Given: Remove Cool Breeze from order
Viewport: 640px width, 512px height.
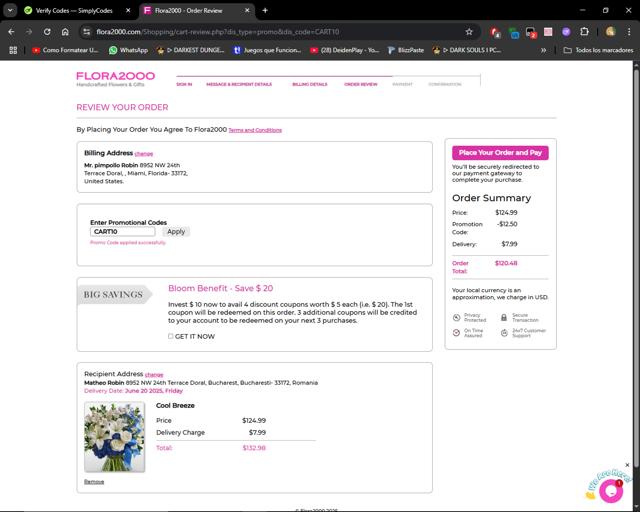Looking at the screenshot, I should [94, 482].
